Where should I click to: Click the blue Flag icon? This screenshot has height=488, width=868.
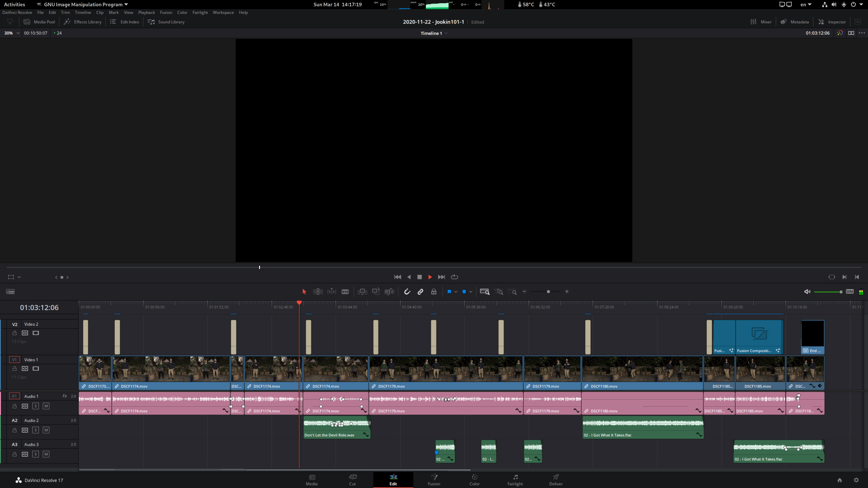tap(449, 292)
